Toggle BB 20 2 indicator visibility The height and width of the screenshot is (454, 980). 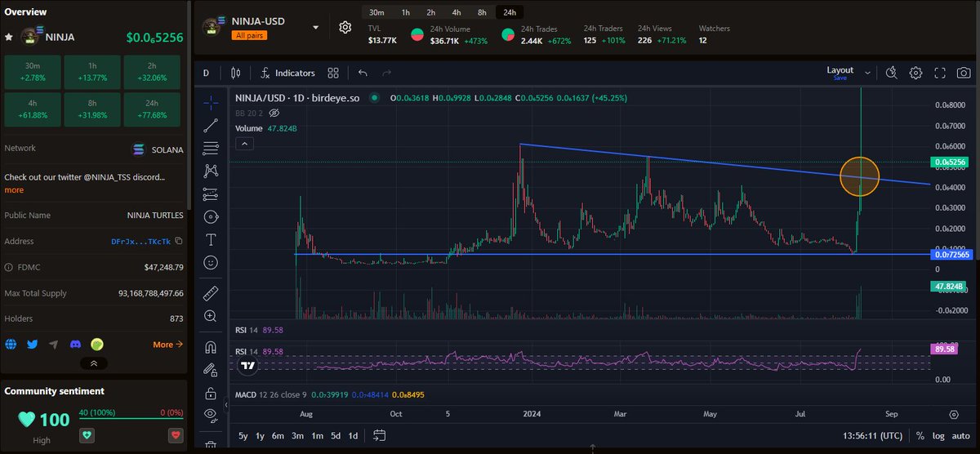[x=274, y=112]
